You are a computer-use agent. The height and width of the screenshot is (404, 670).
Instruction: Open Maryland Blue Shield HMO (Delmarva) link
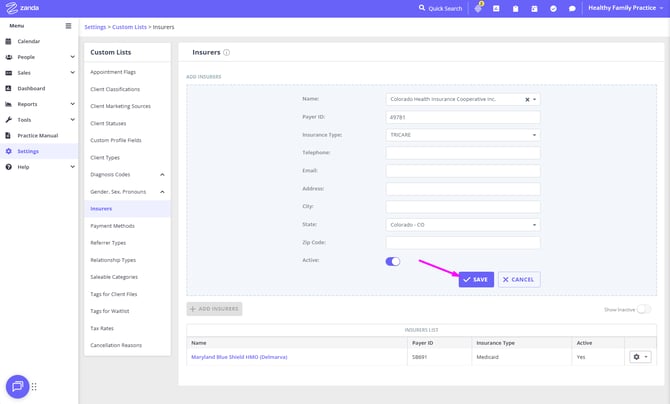click(x=239, y=356)
